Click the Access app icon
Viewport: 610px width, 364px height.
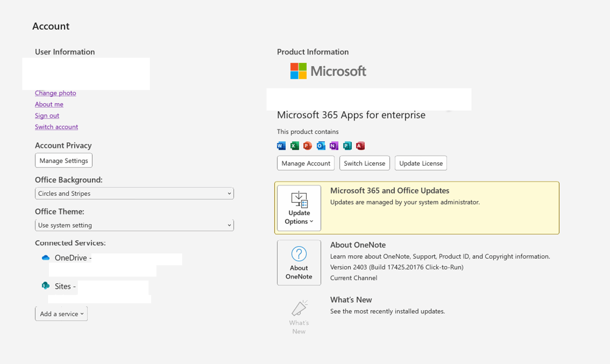point(360,146)
